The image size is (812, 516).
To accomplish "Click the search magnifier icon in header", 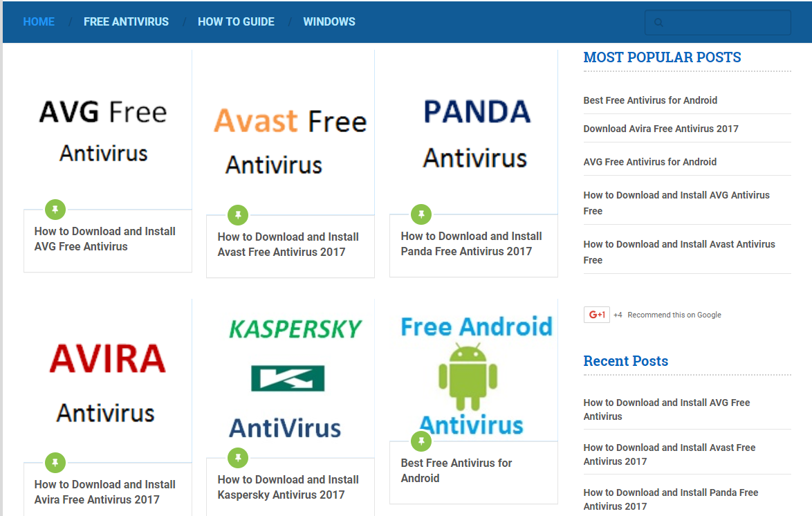I will (658, 22).
